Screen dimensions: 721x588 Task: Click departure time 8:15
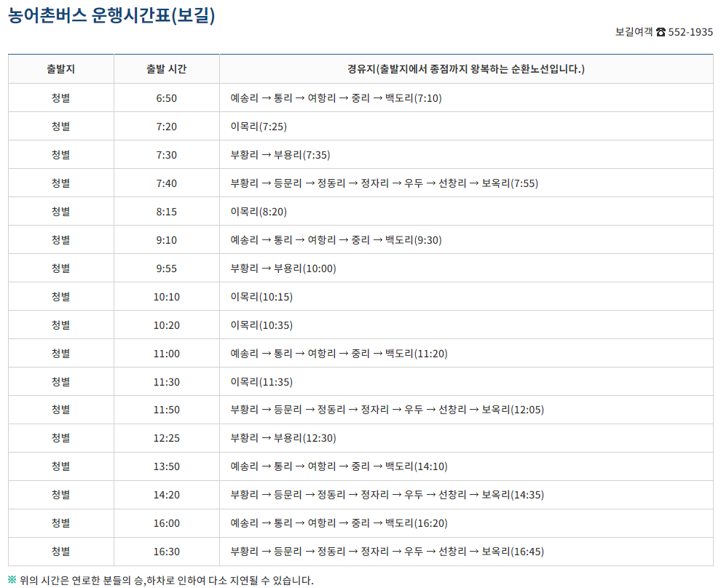click(x=167, y=212)
